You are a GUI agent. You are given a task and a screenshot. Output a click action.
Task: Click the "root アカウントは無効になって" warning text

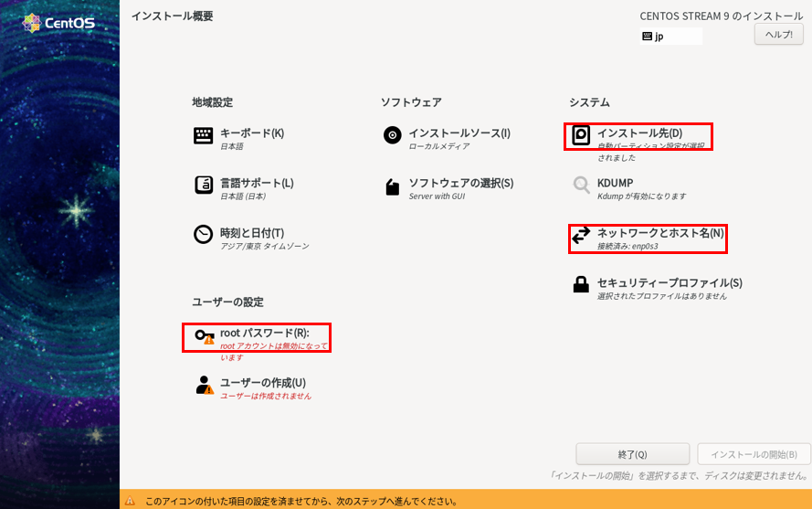pyautogui.click(x=274, y=346)
